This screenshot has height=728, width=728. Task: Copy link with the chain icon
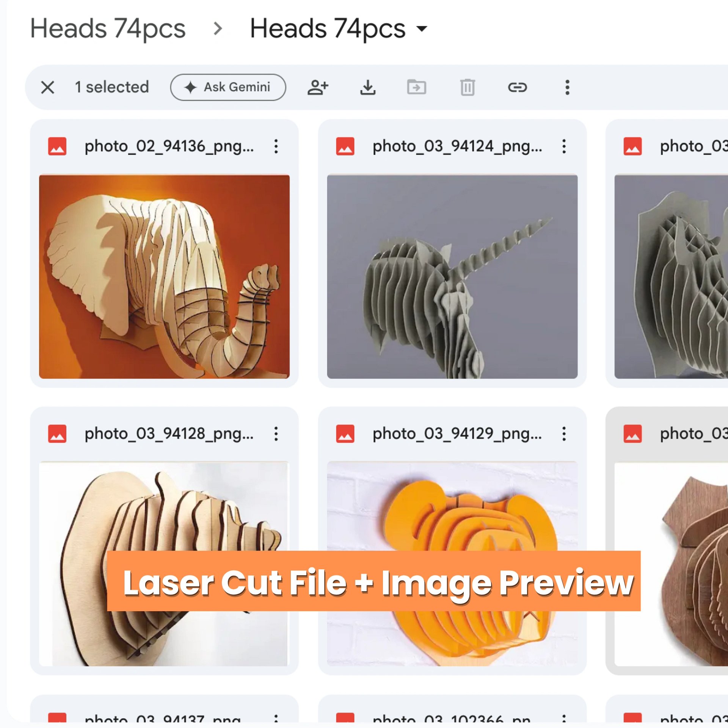click(x=518, y=88)
